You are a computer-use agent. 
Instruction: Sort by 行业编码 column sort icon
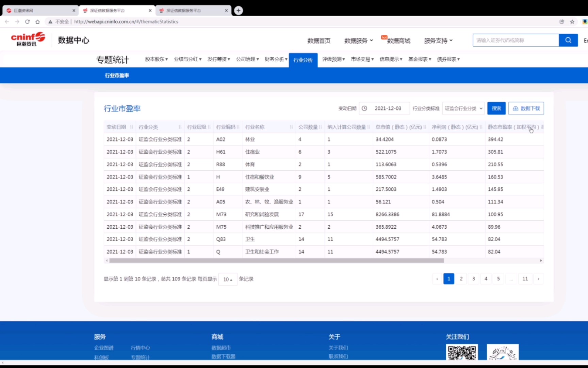pos(238,127)
